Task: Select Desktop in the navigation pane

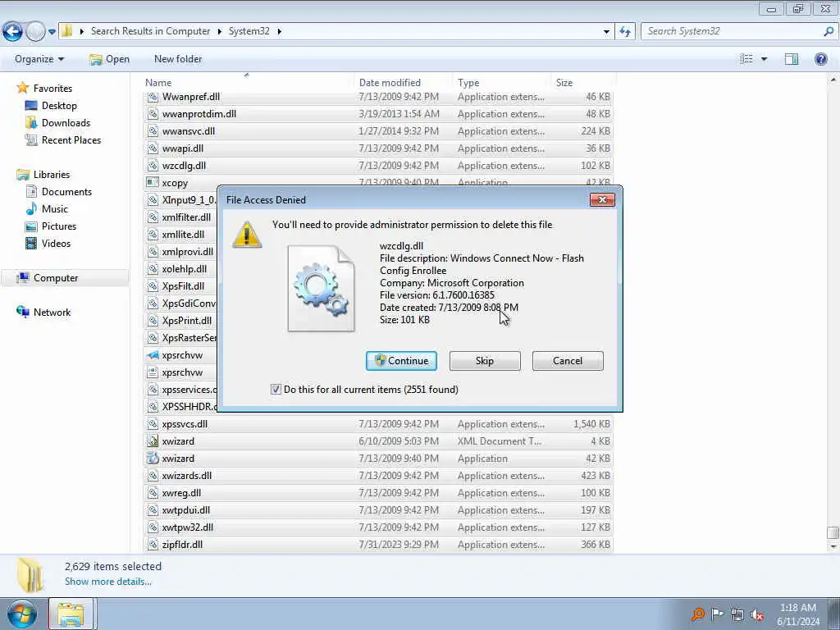Action: click(x=59, y=106)
